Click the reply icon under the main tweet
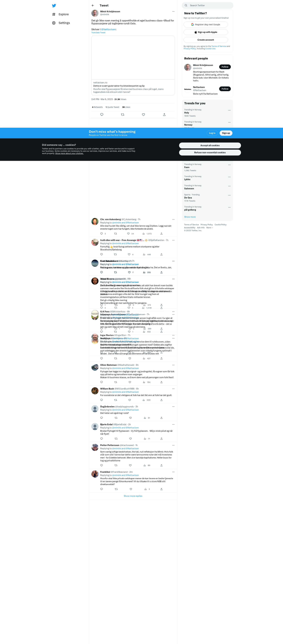This screenshot has width=283, height=644. [x=102, y=114]
